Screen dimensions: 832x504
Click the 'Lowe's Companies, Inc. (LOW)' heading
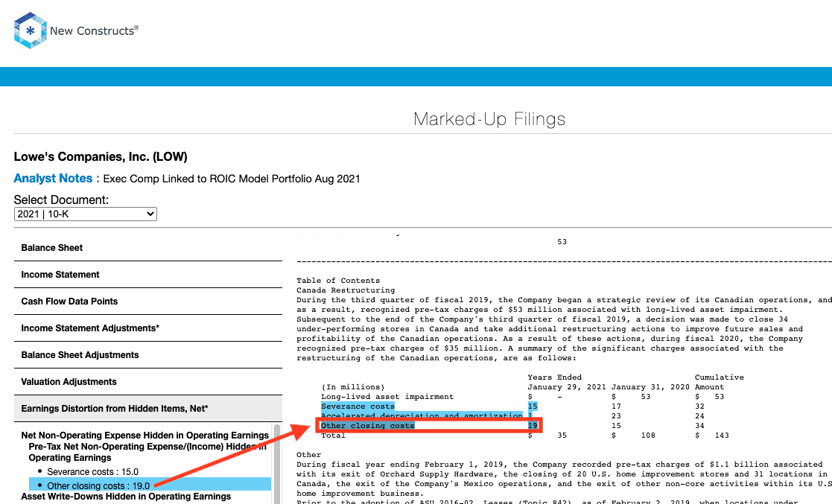click(x=101, y=156)
